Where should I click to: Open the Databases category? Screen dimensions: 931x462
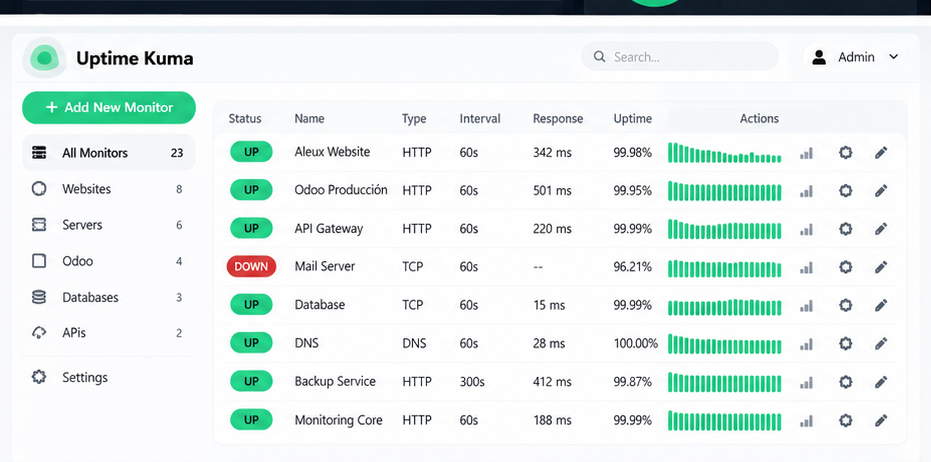point(109,298)
